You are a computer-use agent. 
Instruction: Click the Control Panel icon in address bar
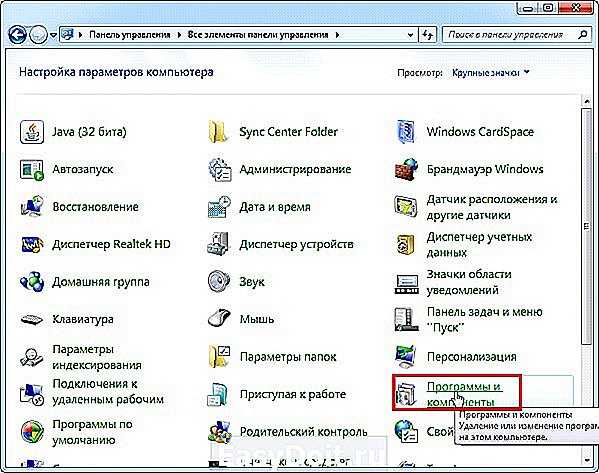click(67, 35)
